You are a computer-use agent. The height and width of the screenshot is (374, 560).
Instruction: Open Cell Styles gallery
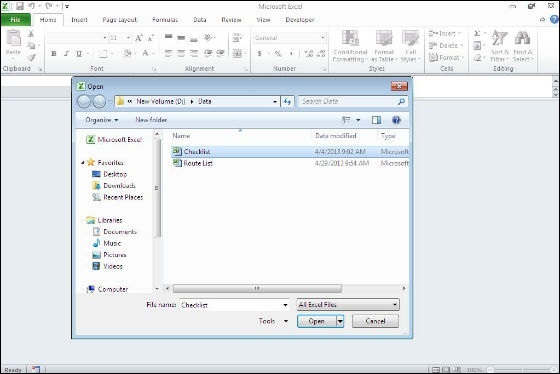(x=410, y=46)
